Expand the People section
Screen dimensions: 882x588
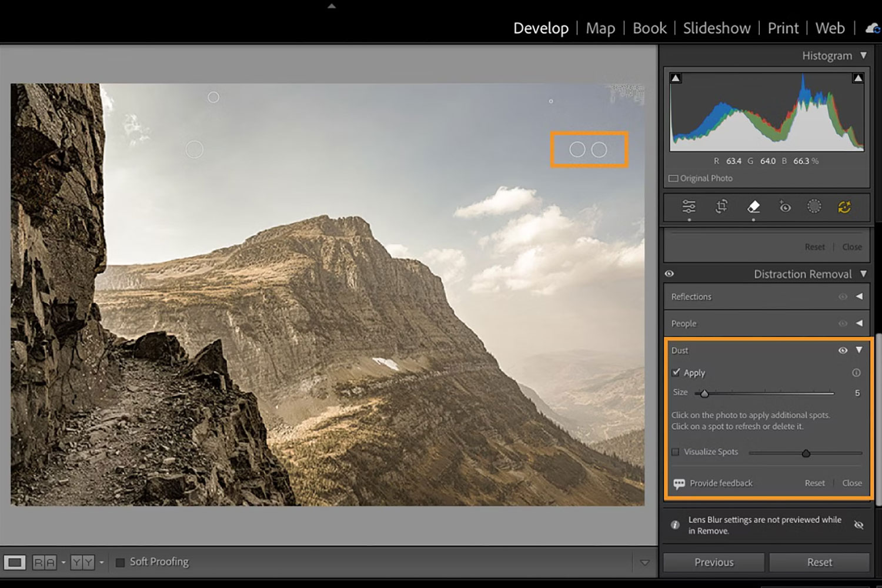(859, 323)
